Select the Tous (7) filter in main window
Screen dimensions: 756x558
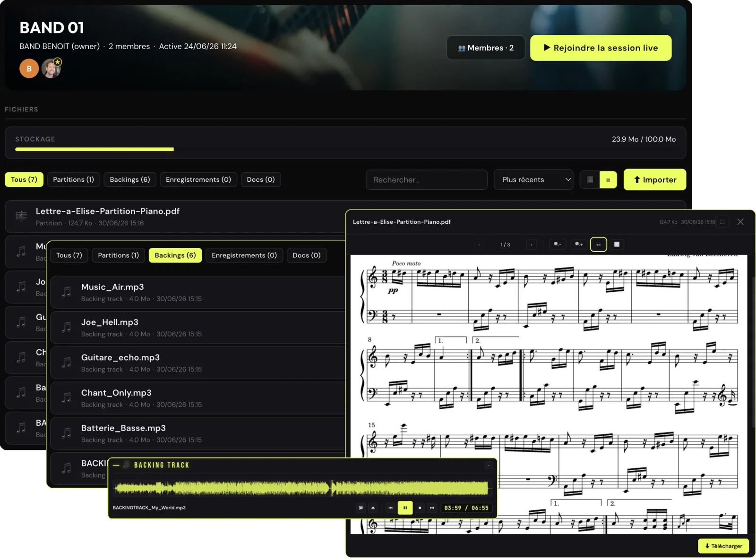pyautogui.click(x=24, y=179)
